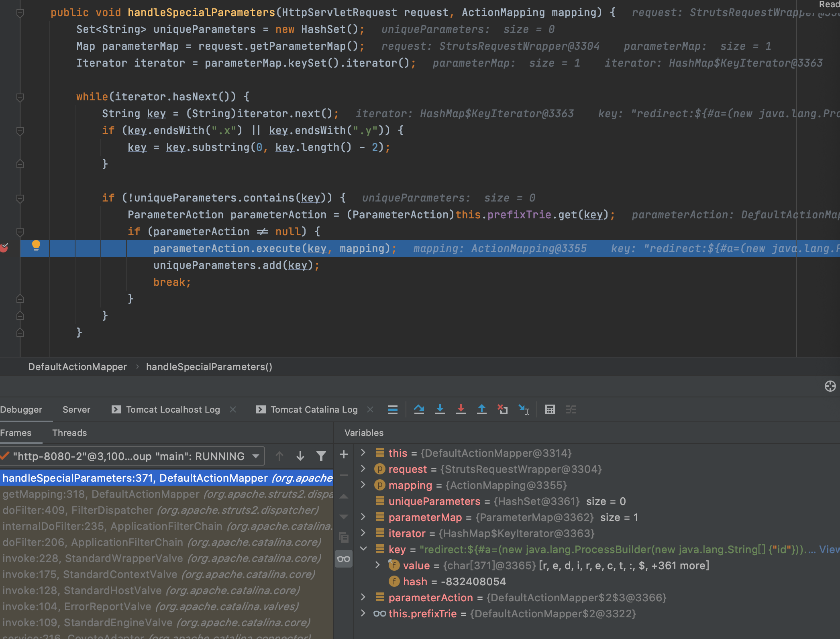Toggle fold on while loop
This screenshot has width=840, height=639.
pos(20,97)
